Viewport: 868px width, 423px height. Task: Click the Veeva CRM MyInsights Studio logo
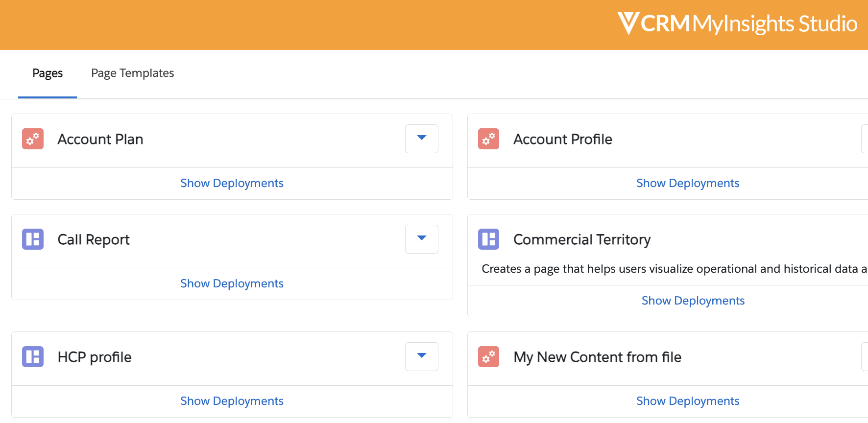(x=737, y=23)
